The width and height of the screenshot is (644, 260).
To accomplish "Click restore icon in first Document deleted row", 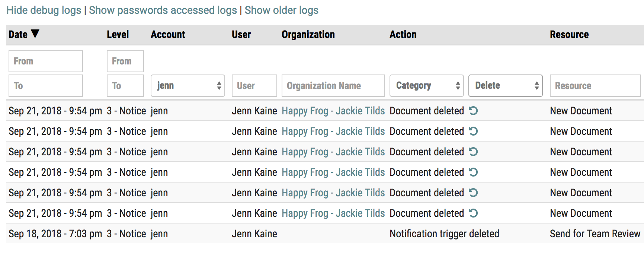I will pos(473,111).
